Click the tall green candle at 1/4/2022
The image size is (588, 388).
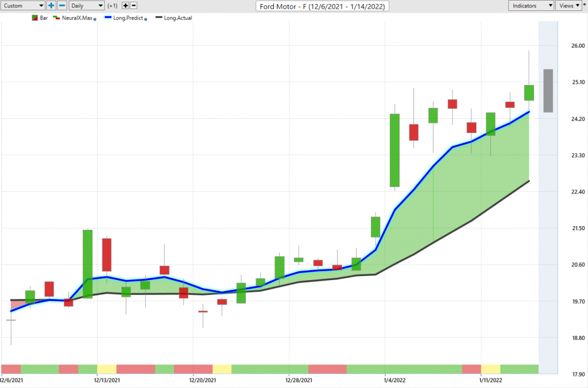pyautogui.click(x=394, y=150)
